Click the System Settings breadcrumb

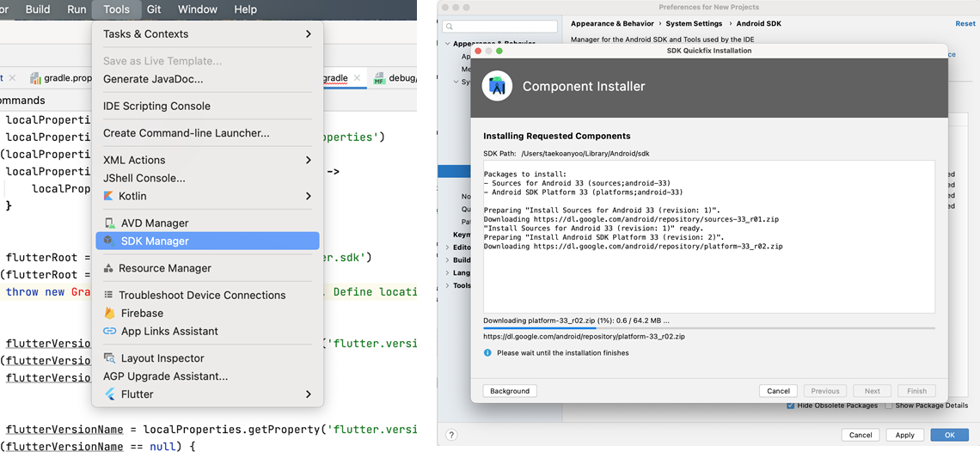[x=694, y=24]
